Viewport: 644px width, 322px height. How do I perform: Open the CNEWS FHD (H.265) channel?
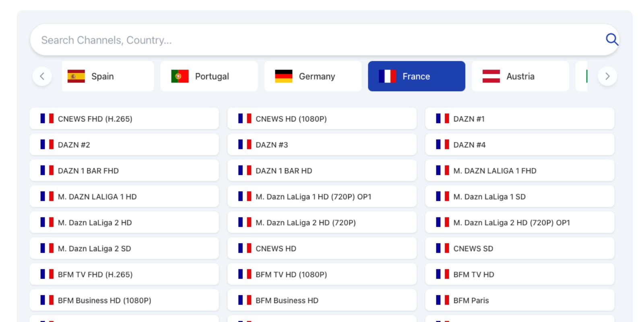(124, 119)
